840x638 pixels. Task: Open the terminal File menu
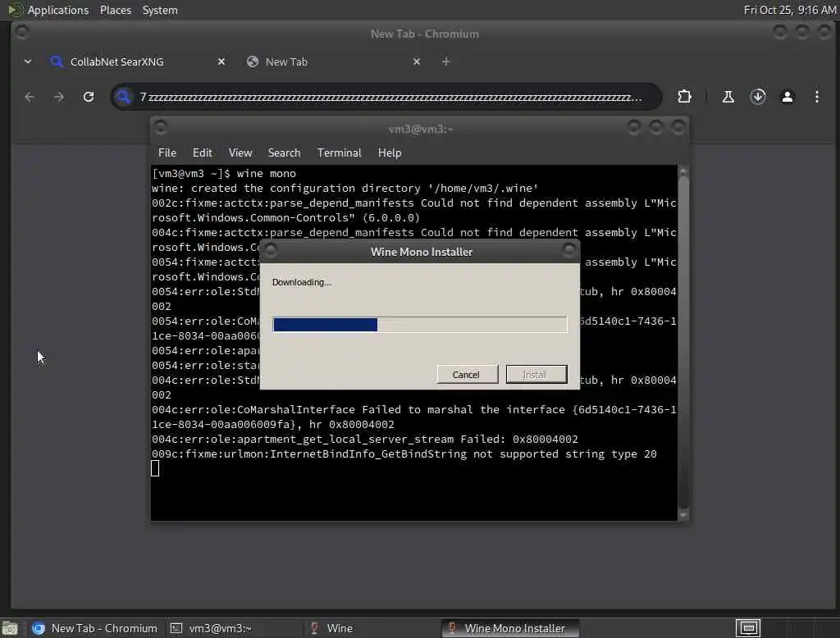pos(167,153)
